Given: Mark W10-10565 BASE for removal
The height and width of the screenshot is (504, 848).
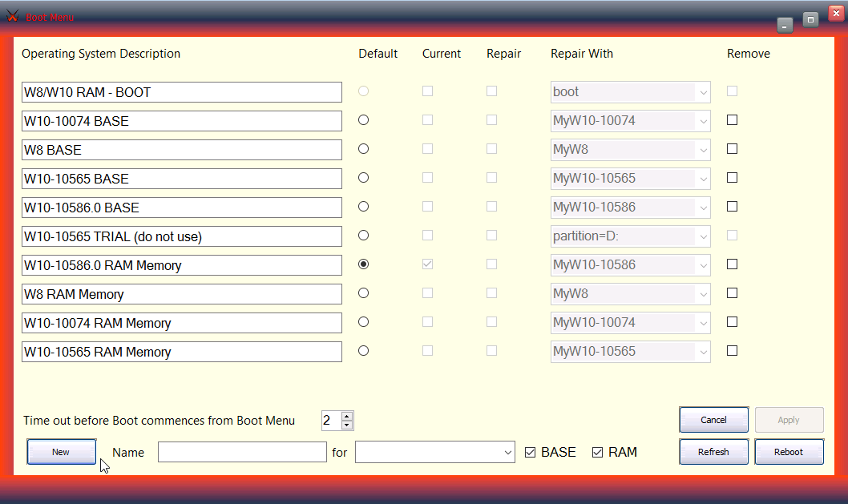Looking at the screenshot, I should (x=733, y=177).
